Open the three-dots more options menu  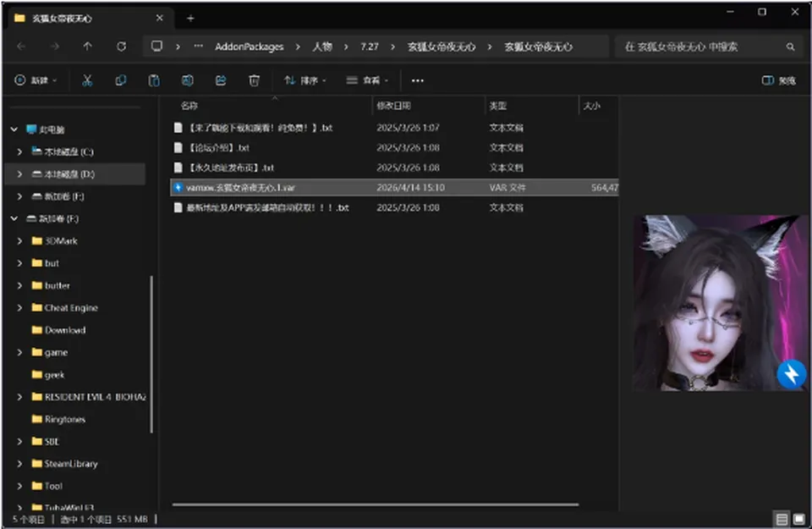tap(417, 80)
